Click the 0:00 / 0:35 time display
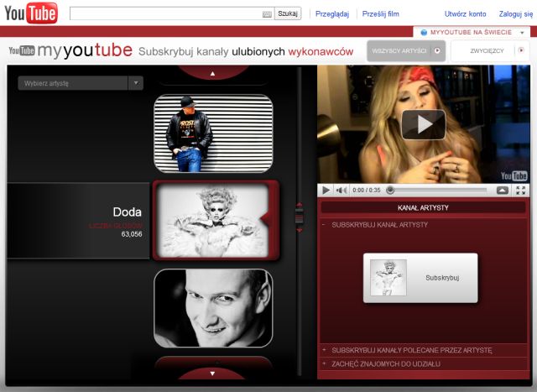 point(366,191)
